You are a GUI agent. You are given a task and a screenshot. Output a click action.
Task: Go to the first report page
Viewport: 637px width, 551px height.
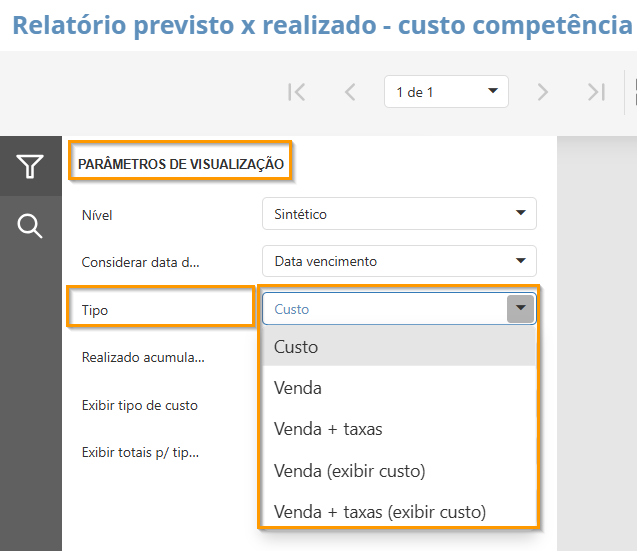[x=296, y=92]
